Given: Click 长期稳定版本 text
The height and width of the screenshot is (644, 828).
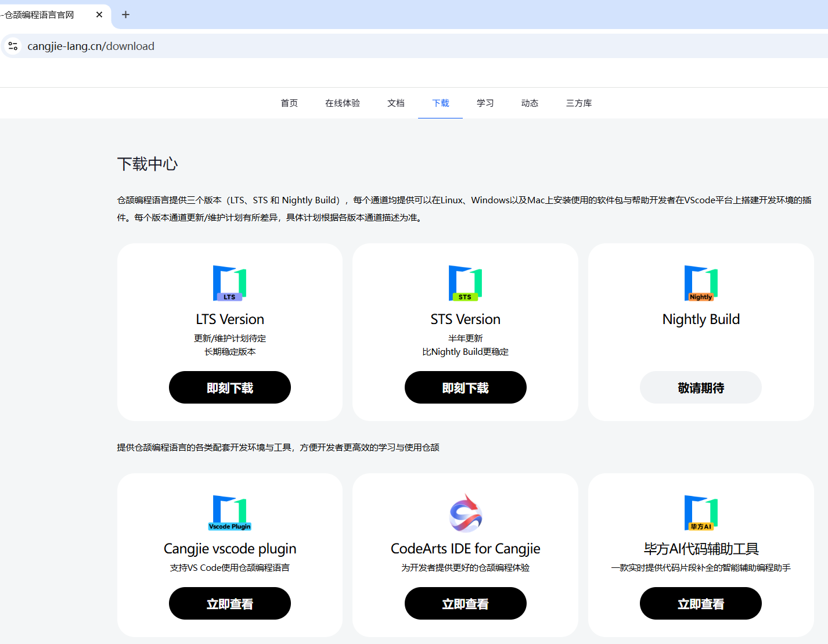Looking at the screenshot, I should [x=230, y=351].
